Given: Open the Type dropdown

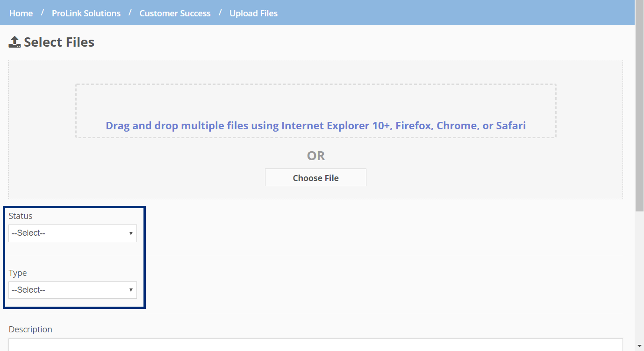Looking at the screenshot, I should 72,290.
